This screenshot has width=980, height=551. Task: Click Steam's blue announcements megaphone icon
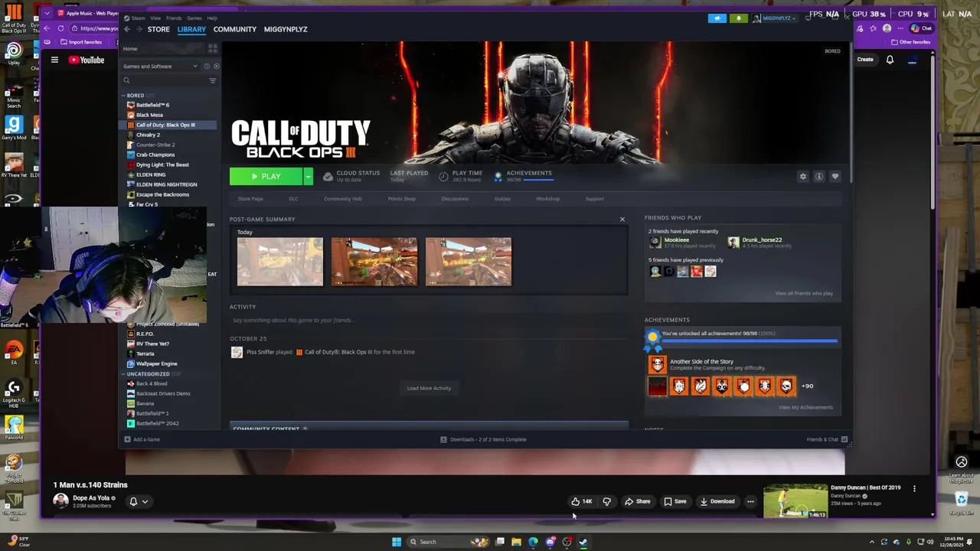(717, 18)
